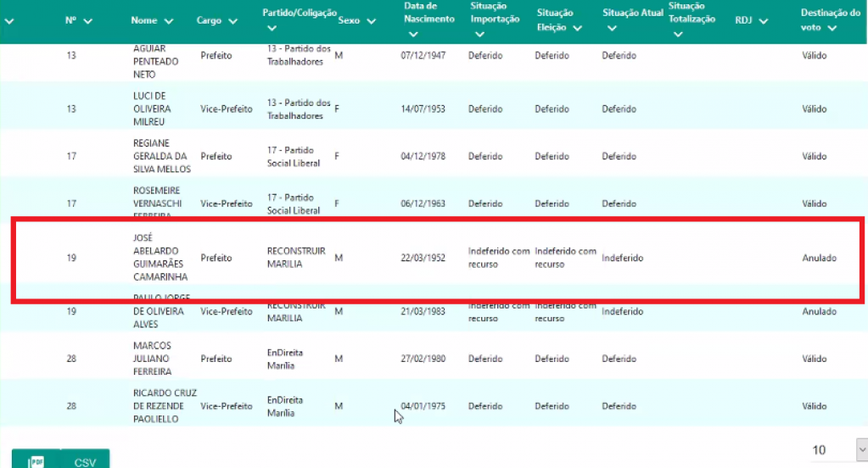Select birth date 22/03/1952

coord(423,258)
